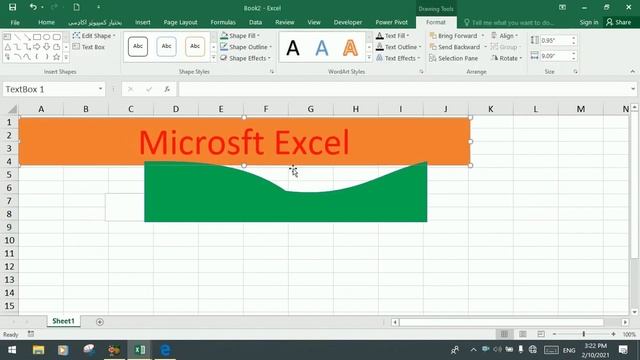Switch to the Developer tab
The height and width of the screenshot is (360, 640).
348,22
